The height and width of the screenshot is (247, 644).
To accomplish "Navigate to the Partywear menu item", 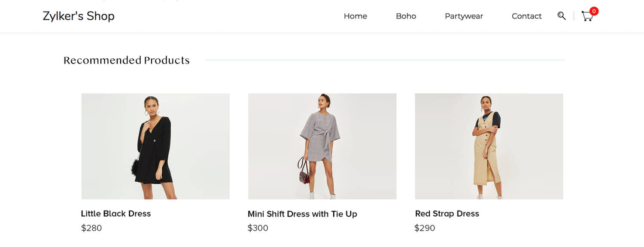I will tap(464, 16).
